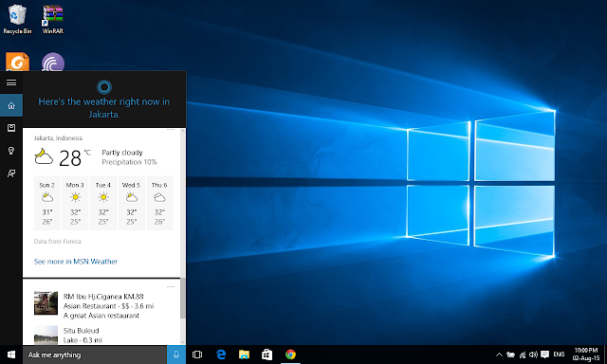Viewport: 607px width, 364px height.
Task: Select the Cortana Home icon
Action: pyautogui.click(x=11, y=105)
